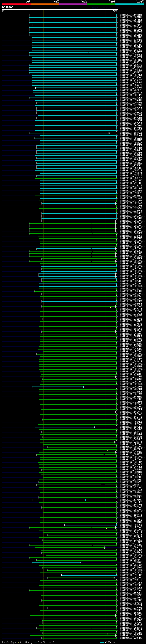
Task: Click the UniRef100_B9FVJ4 label
Action: (x=131, y=93)
